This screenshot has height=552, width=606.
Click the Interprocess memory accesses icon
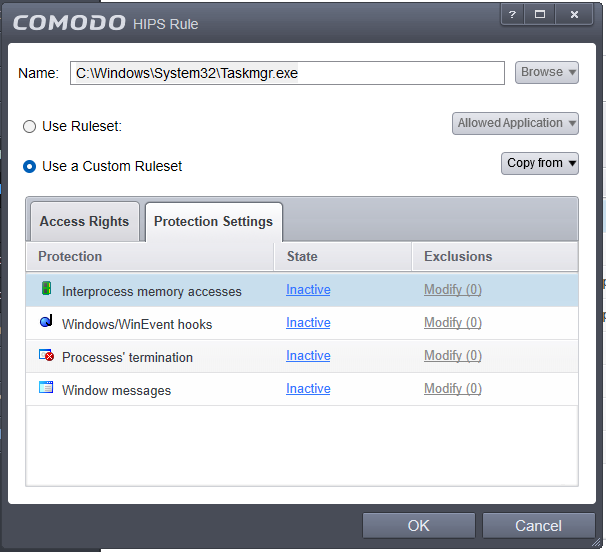(x=46, y=290)
